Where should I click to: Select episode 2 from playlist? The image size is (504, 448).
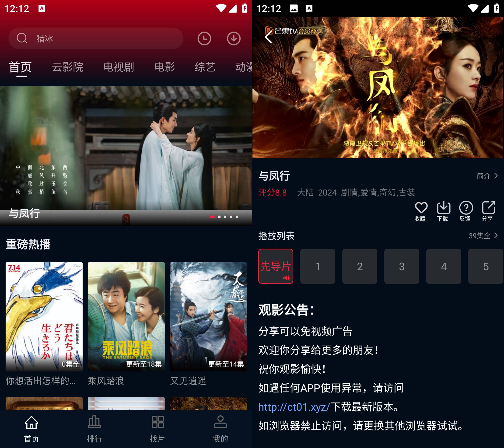tap(360, 266)
